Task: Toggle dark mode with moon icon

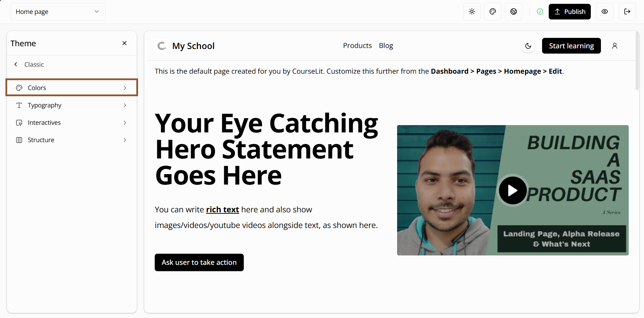Action: tap(528, 46)
